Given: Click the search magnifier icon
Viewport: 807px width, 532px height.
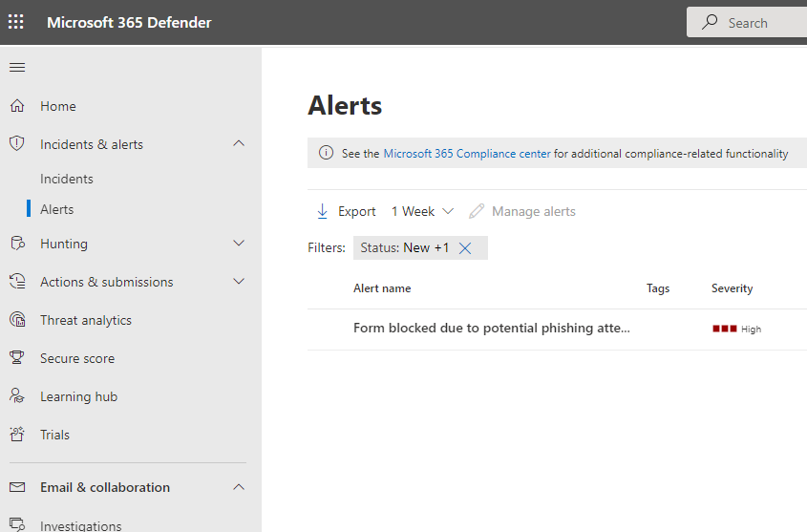Looking at the screenshot, I should [x=710, y=22].
